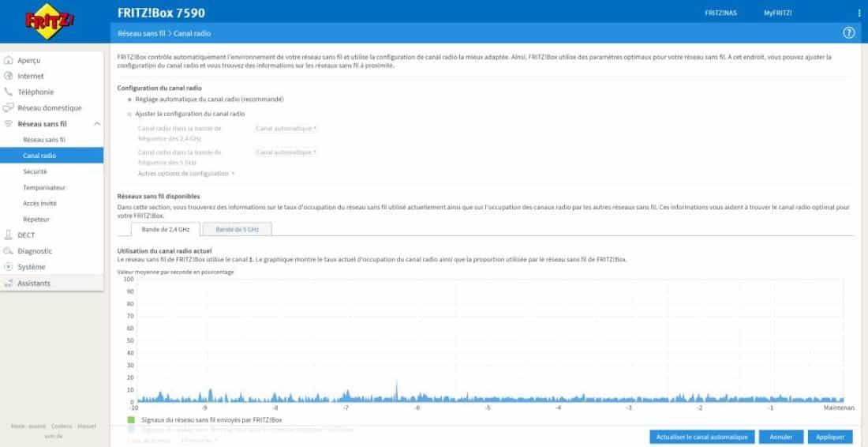
Task: Open Temporisateur submenu item
Action: 44,188
